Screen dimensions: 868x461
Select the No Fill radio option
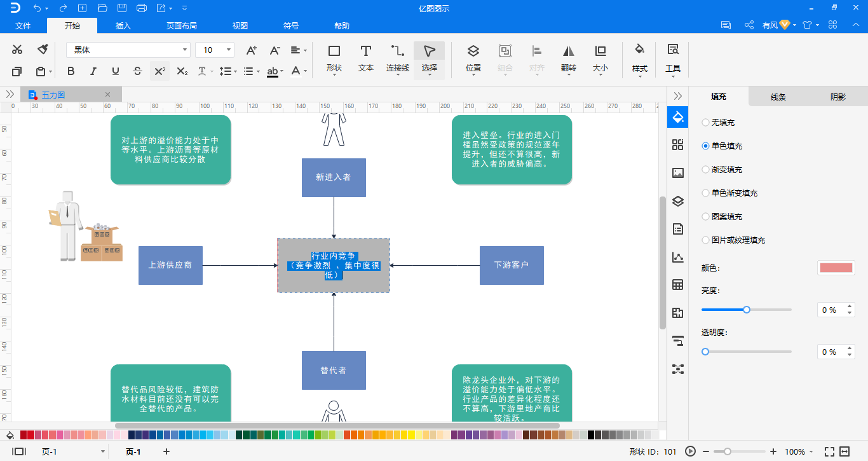705,122
